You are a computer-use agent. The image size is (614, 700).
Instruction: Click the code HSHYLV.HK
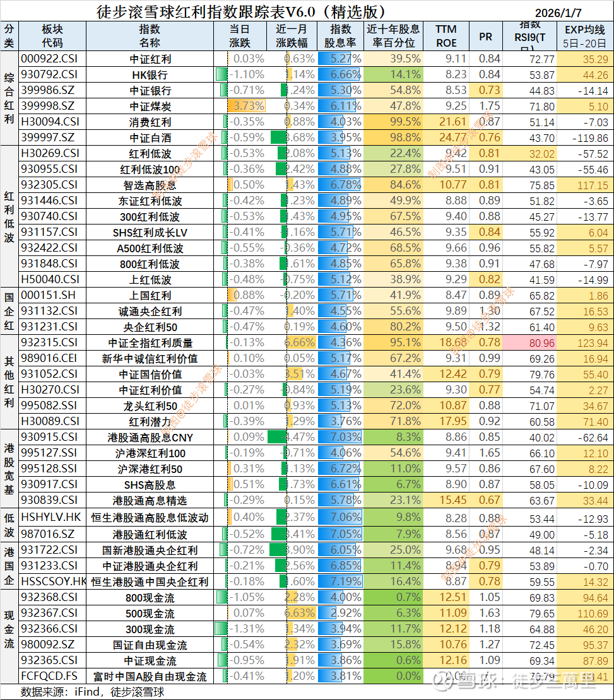click(x=51, y=517)
